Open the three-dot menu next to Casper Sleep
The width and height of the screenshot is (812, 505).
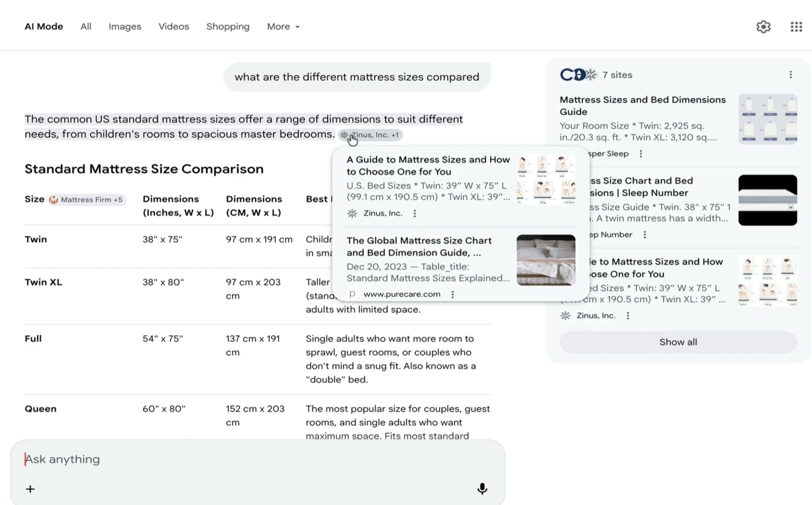coord(641,153)
